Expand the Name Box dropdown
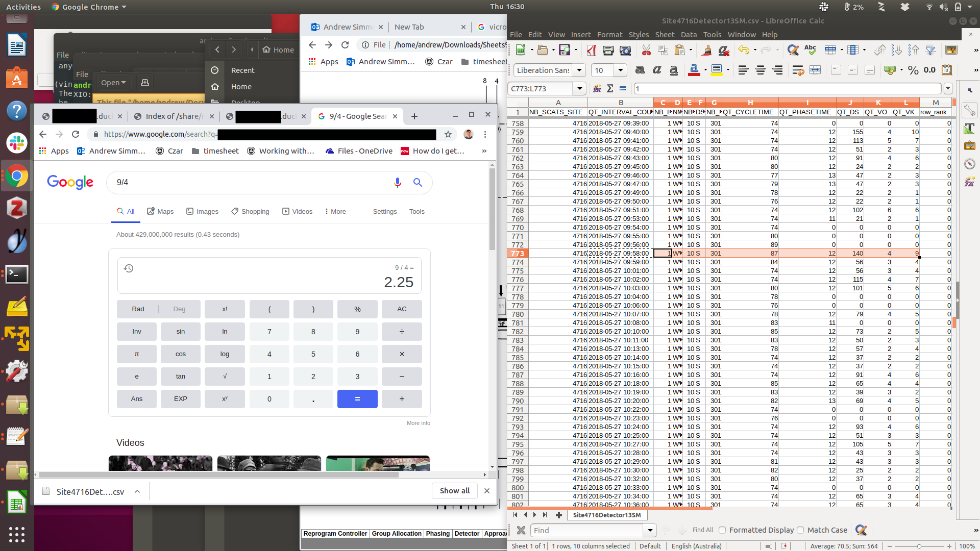The width and height of the screenshot is (980, 551). pos(580,89)
